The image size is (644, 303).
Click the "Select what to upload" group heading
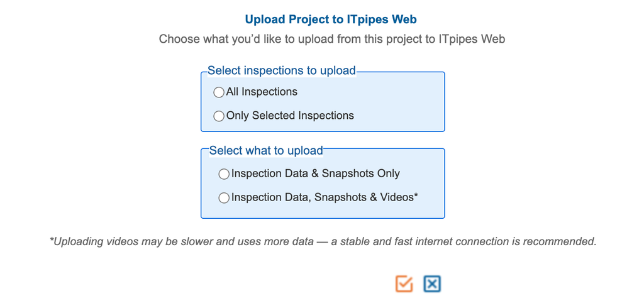pos(266,151)
